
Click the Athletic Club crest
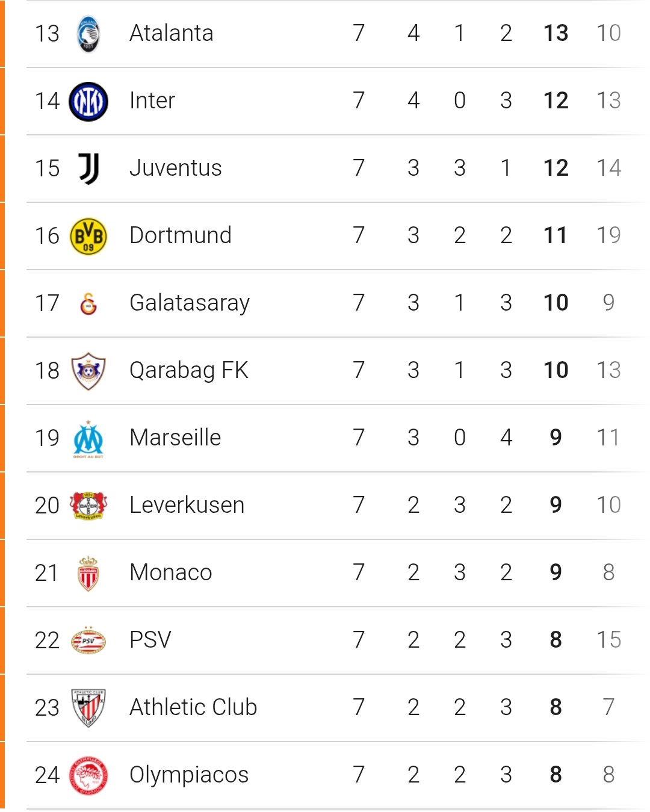click(x=88, y=708)
